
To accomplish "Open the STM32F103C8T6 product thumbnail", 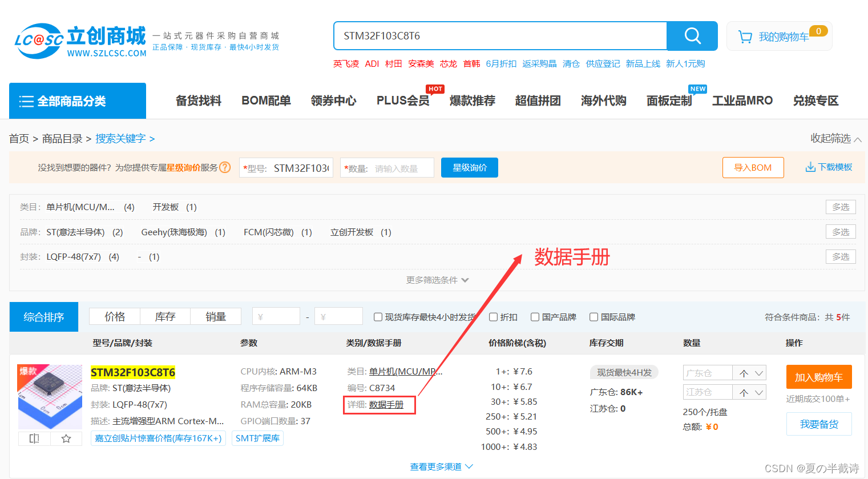I will [x=50, y=397].
